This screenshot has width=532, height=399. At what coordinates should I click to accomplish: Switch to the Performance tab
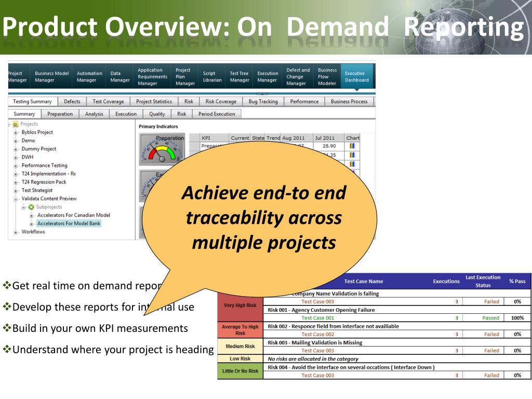point(304,101)
